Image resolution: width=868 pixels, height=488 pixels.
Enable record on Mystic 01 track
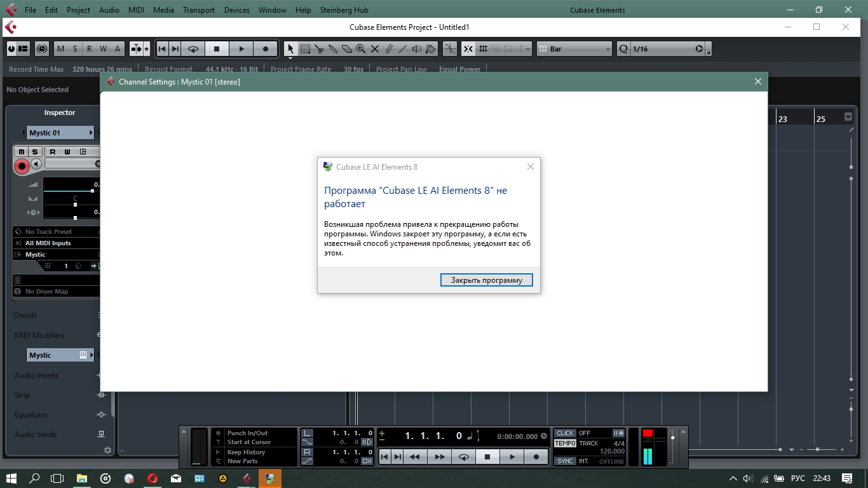click(22, 166)
